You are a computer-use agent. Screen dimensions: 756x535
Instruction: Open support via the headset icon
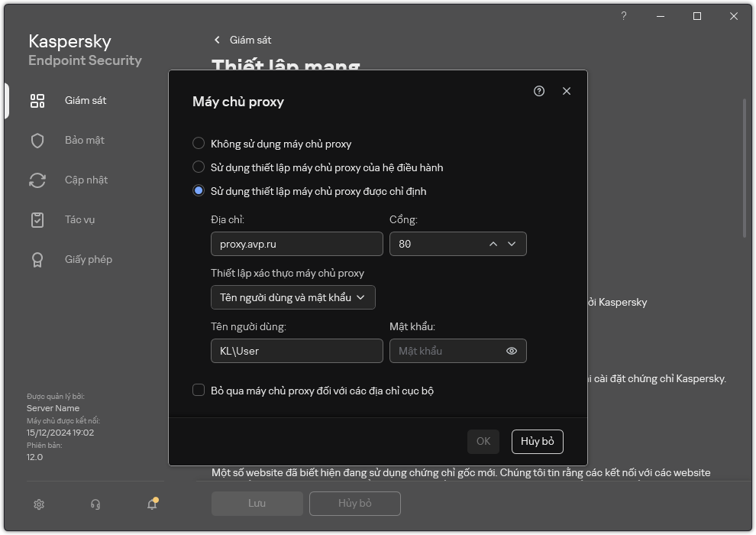(x=95, y=504)
